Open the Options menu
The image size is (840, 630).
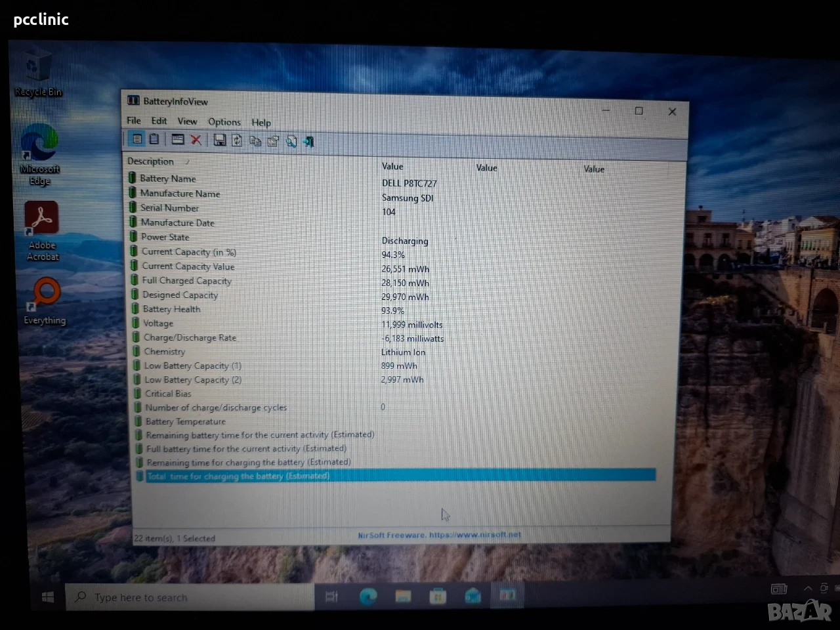224,122
